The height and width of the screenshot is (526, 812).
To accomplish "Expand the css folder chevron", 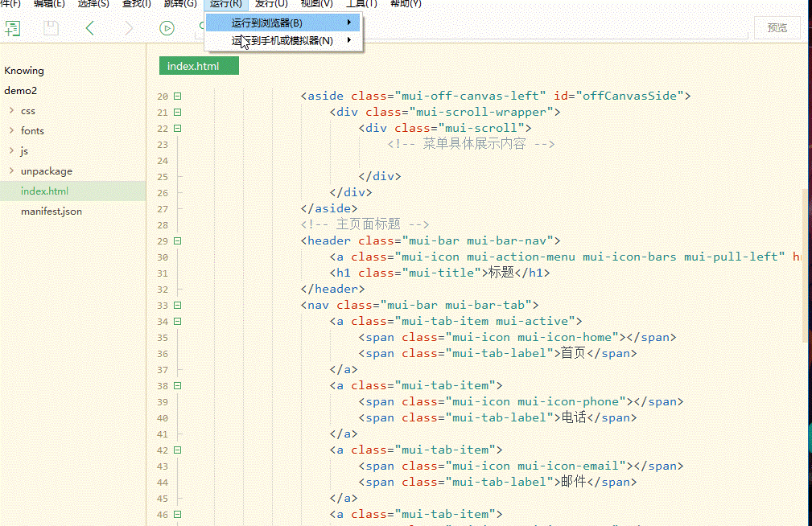I will [11, 110].
